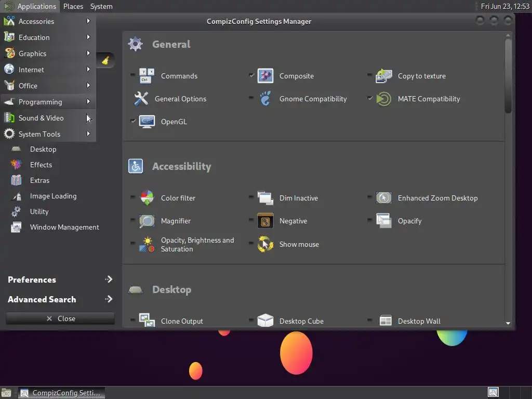Open the Commands plugin icon
This screenshot has height=399, width=532.
coord(147,76)
